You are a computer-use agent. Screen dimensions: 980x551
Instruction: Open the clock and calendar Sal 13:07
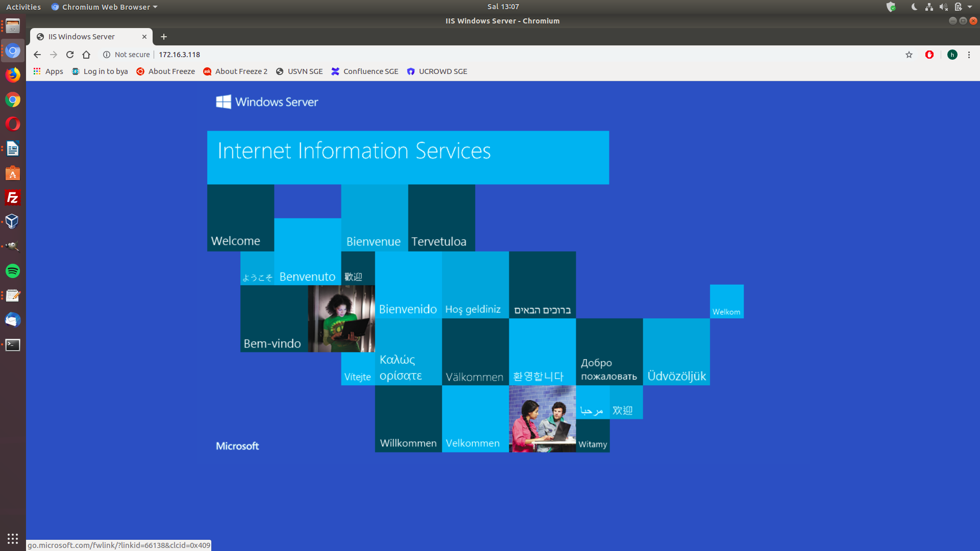click(x=503, y=7)
